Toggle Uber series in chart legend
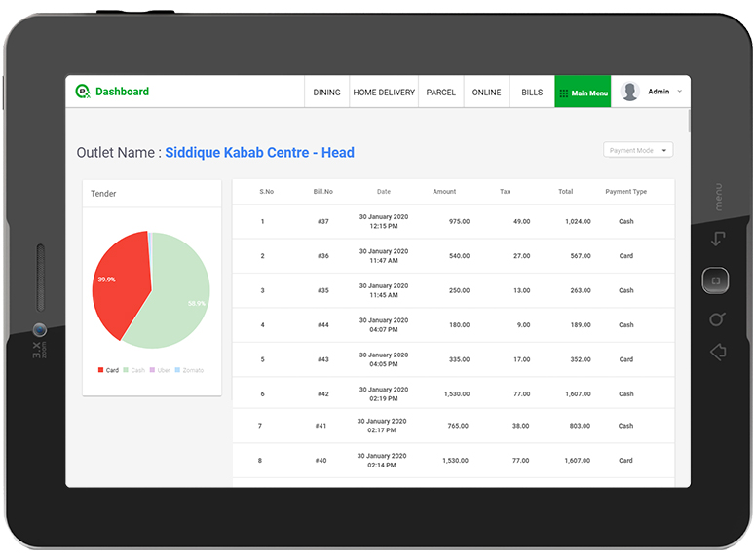 pos(159,370)
